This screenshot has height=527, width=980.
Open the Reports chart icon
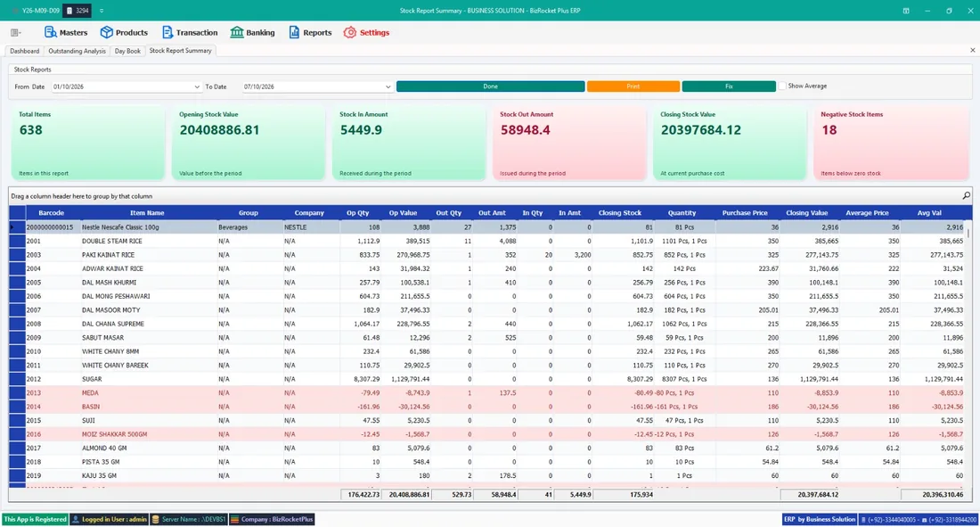click(294, 32)
